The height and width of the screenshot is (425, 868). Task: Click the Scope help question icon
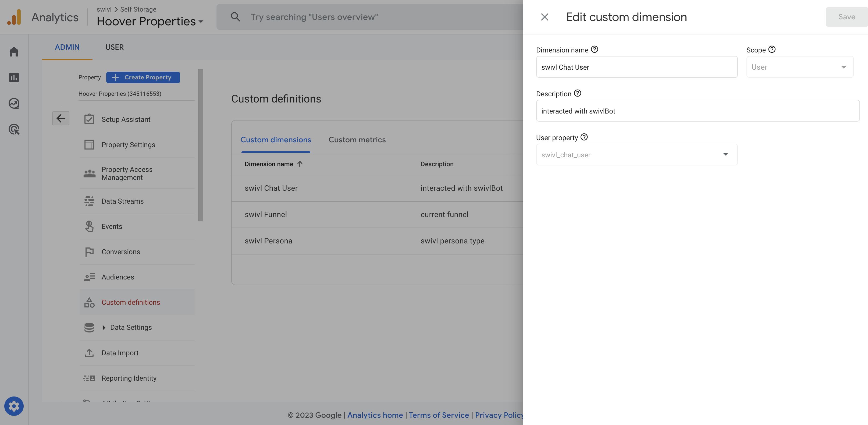point(772,49)
